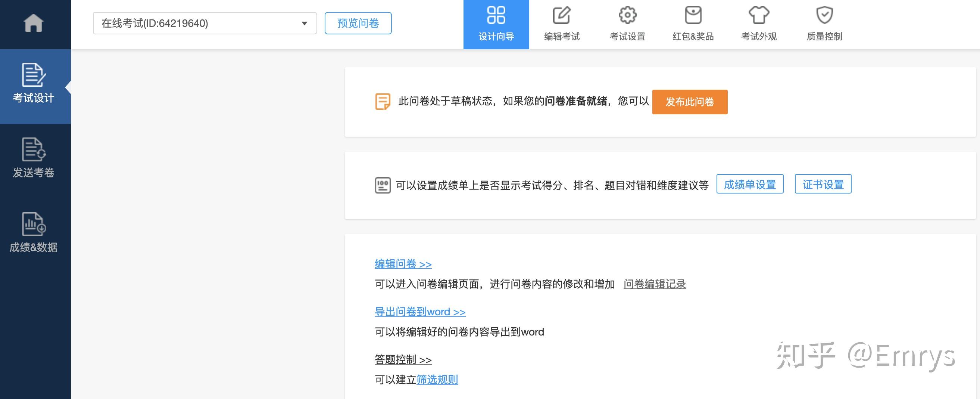
Task: Expand the 在线考试(ID:64219640) dropdown
Action: click(x=205, y=23)
